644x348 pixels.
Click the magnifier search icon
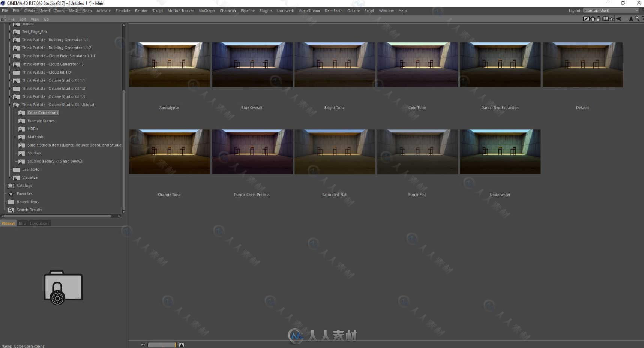(x=637, y=19)
